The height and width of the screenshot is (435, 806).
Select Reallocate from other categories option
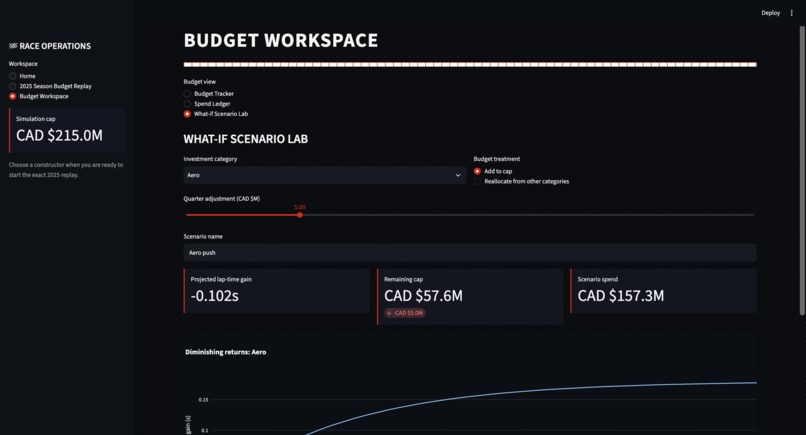pos(521,182)
